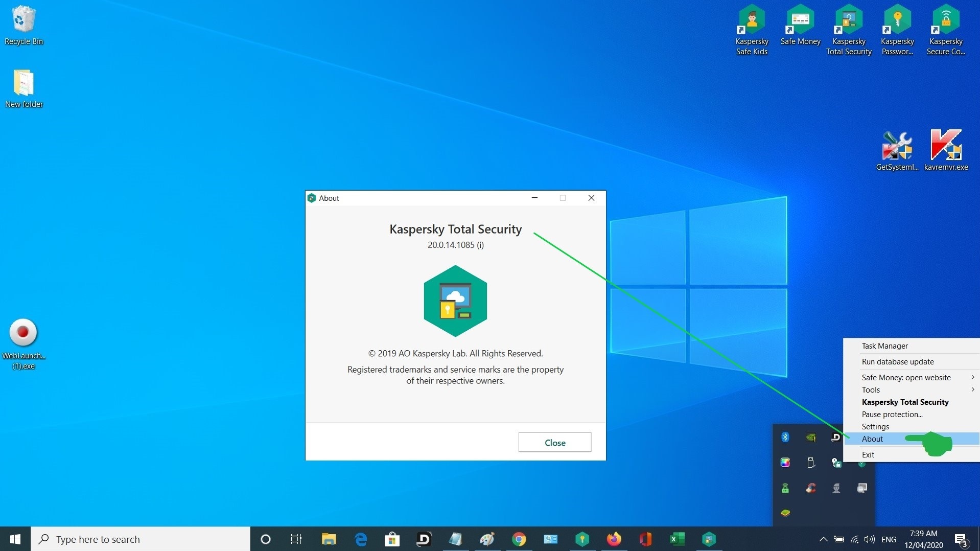This screenshot has height=551, width=980.
Task: Click the Close button in About dialog
Action: [555, 443]
